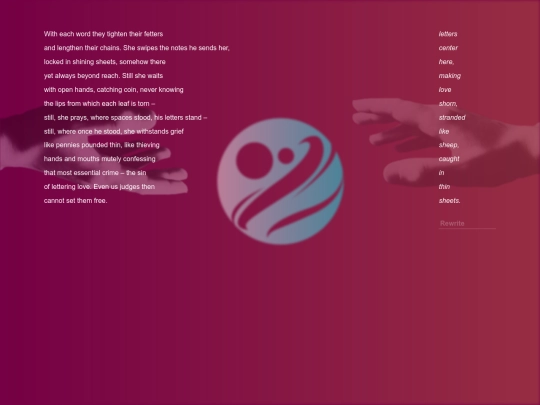
Task: Click the line 'with open hands, catching coin, never knowing'
Action: click(x=114, y=90)
